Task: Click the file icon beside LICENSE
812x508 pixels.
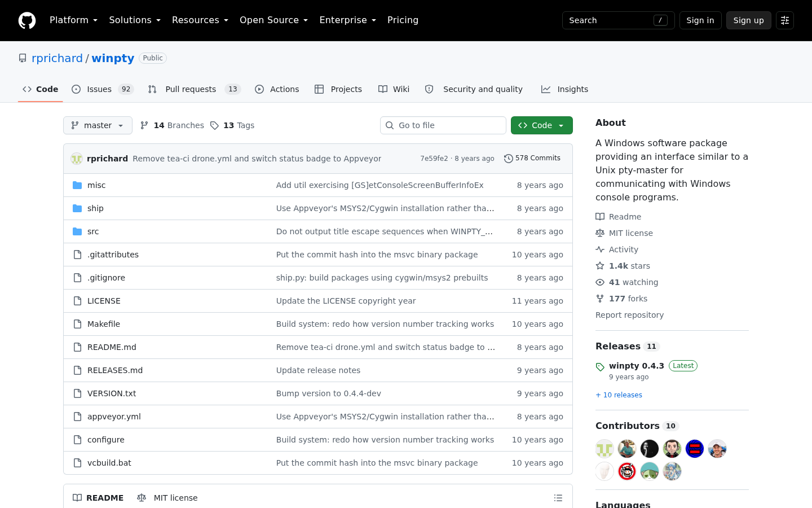Action: pyautogui.click(x=77, y=301)
